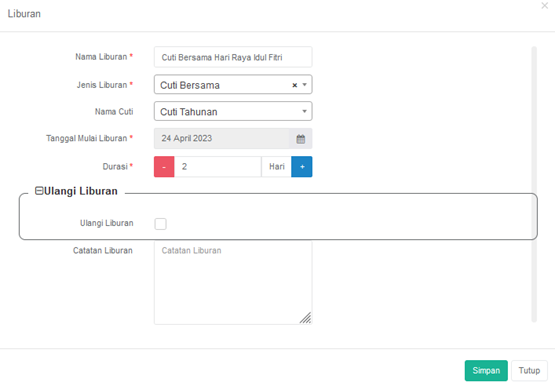The height and width of the screenshot is (386, 555).
Task: Click the Ulangi Liburan section heading
Action: click(81, 191)
